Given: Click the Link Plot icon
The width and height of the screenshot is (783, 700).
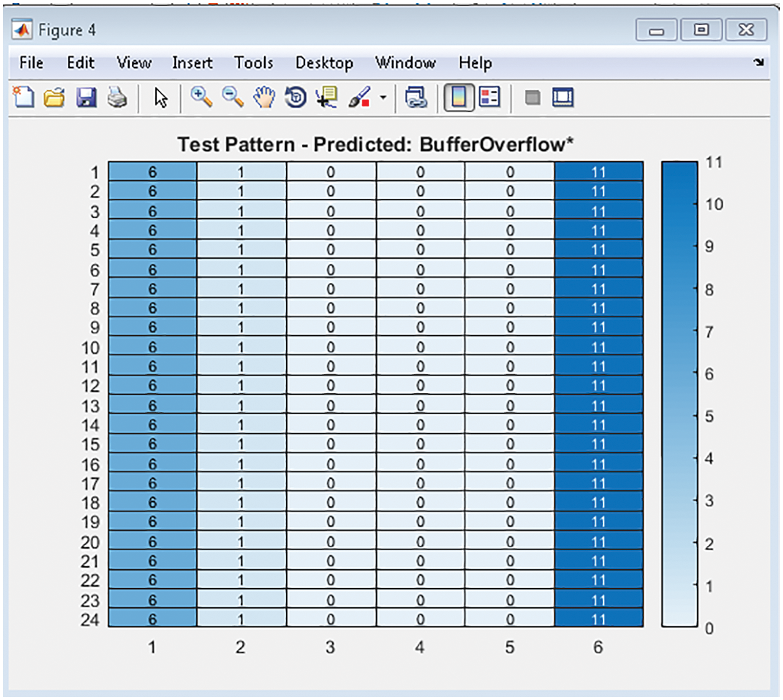Looking at the screenshot, I should point(416,98).
